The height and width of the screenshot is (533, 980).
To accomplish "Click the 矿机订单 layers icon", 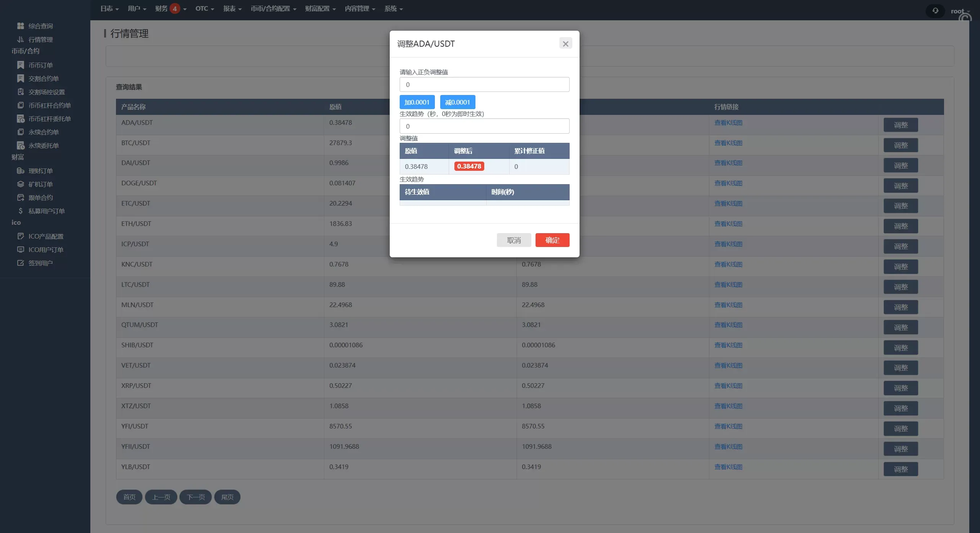I will coord(21,184).
